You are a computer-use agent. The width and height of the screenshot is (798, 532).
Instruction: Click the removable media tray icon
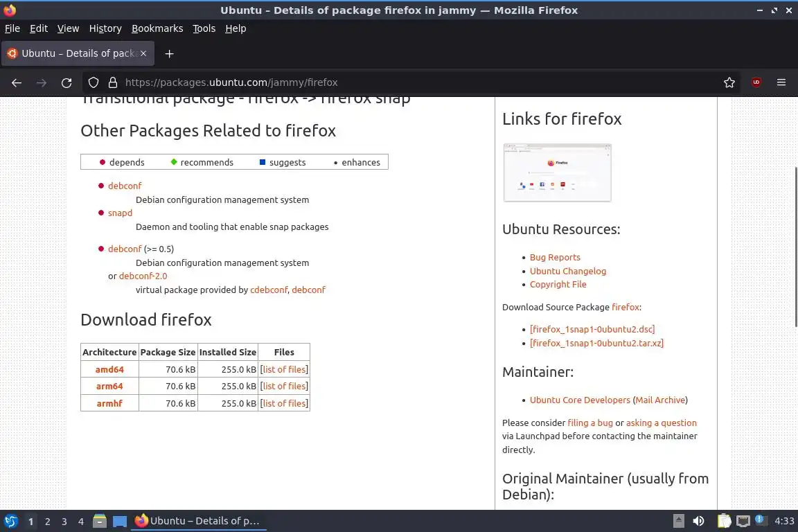pyautogui.click(x=678, y=521)
